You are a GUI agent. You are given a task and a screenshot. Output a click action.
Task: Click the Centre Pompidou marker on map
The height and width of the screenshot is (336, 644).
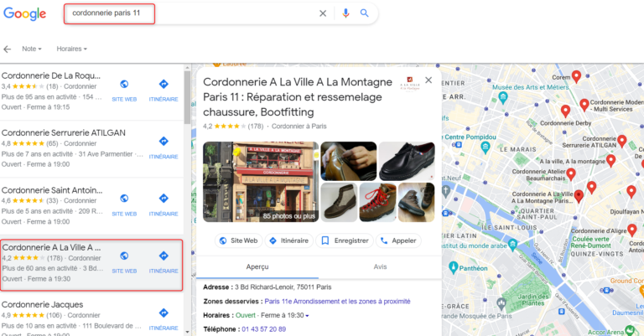click(486, 147)
